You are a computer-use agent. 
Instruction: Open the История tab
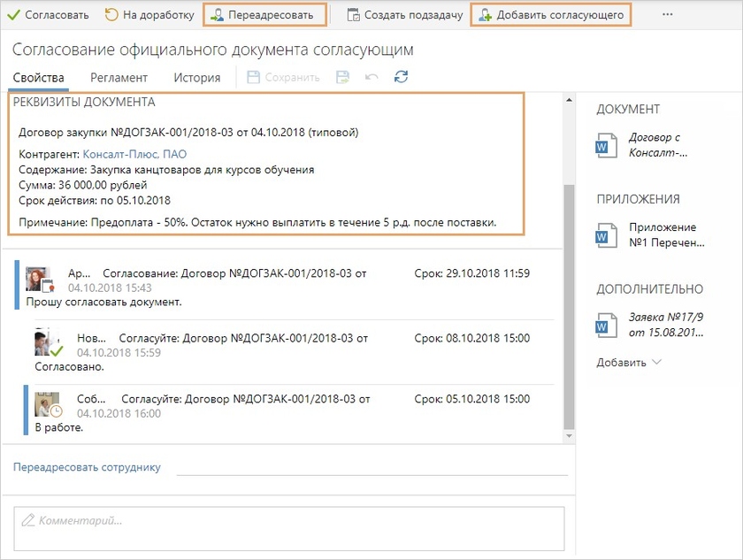coord(196,78)
